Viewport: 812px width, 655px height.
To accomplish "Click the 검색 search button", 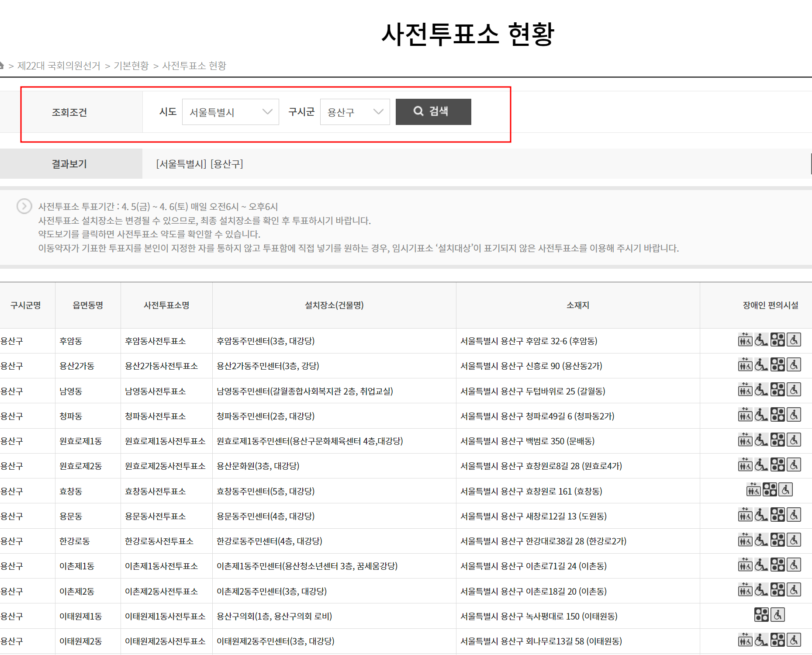I will pyautogui.click(x=433, y=111).
